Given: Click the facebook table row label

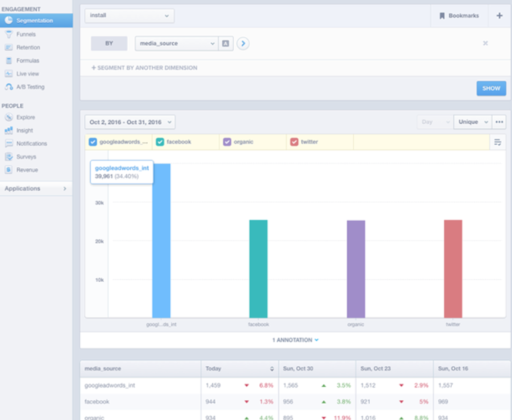Looking at the screenshot, I should click(97, 402).
